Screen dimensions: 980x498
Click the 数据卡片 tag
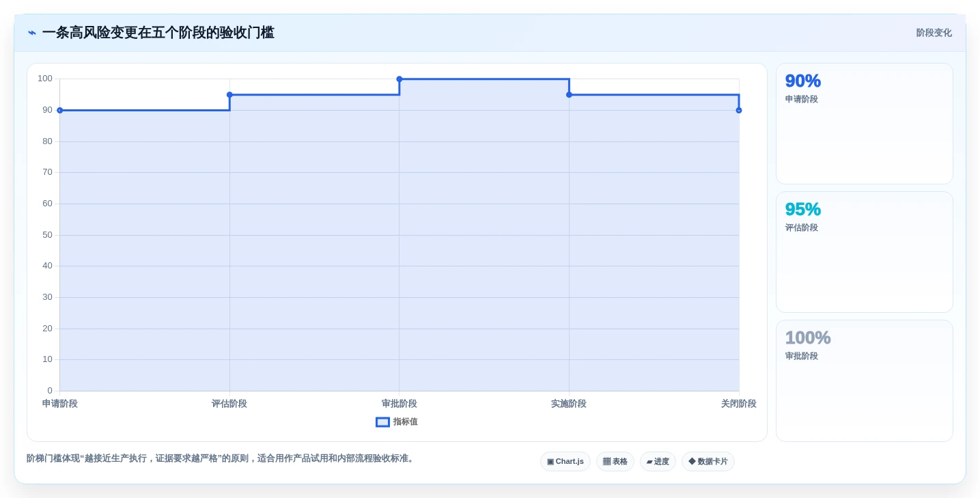pos(708,462)
